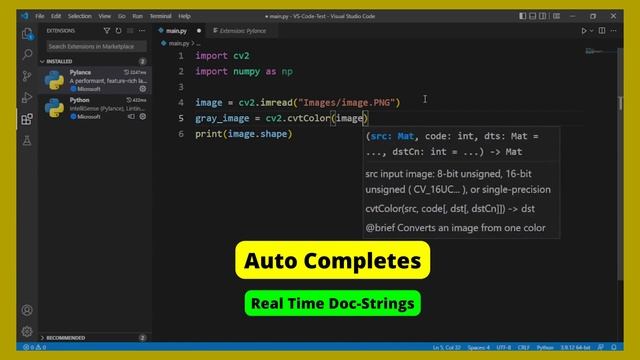The image size is (640, 360).
Task: Click the errors and warnings status indicator
Action: pyautogui.click(x=35, y=347)
